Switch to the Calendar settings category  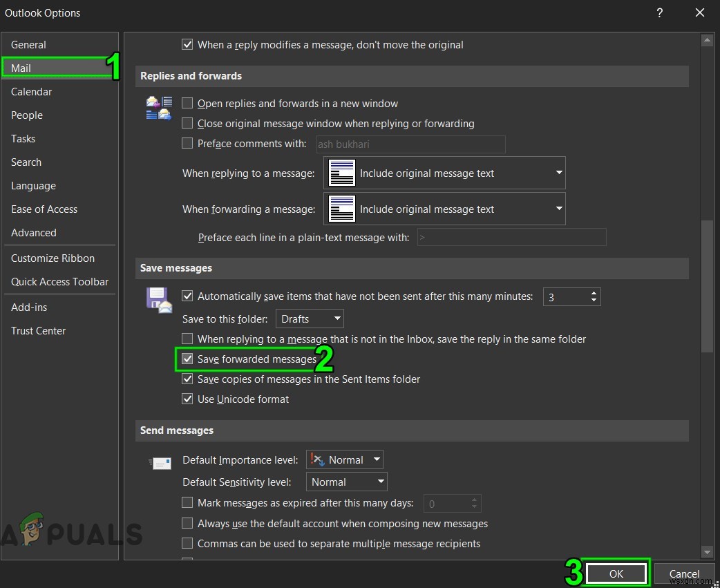coord(31,91)
